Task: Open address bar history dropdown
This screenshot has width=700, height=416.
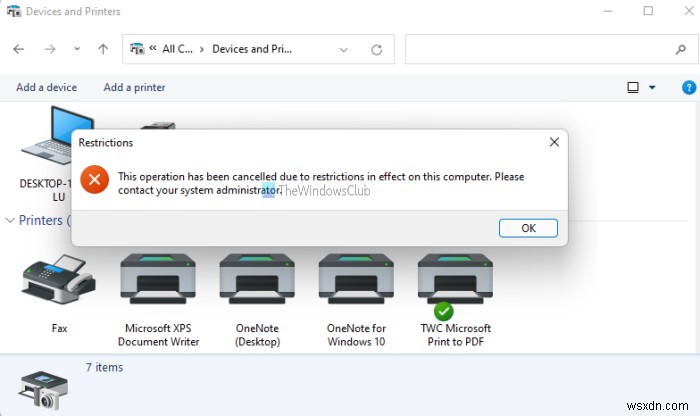Action: pos(343,50)
